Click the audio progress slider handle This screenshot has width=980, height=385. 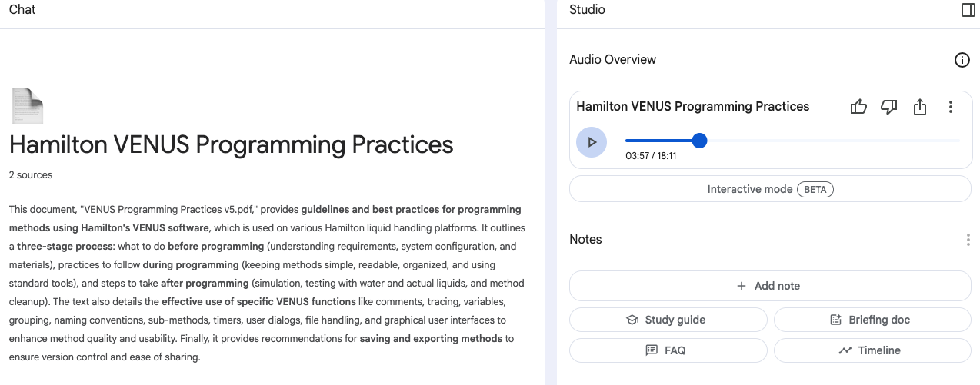pos(699,141)
